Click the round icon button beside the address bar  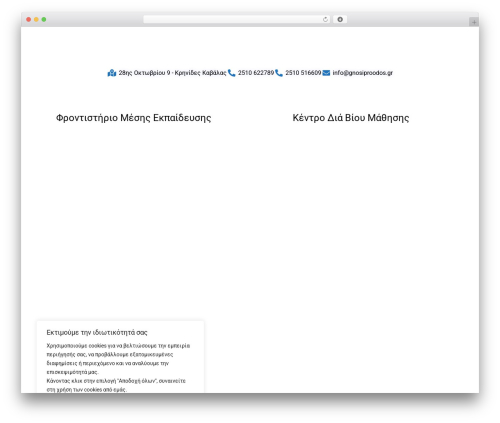[x=340, y=19]
